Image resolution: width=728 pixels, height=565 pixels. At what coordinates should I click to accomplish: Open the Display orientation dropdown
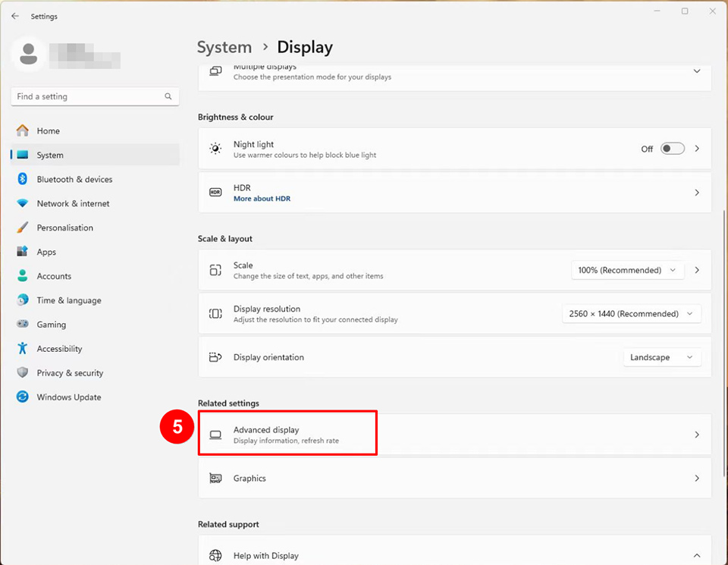point(662,357)
